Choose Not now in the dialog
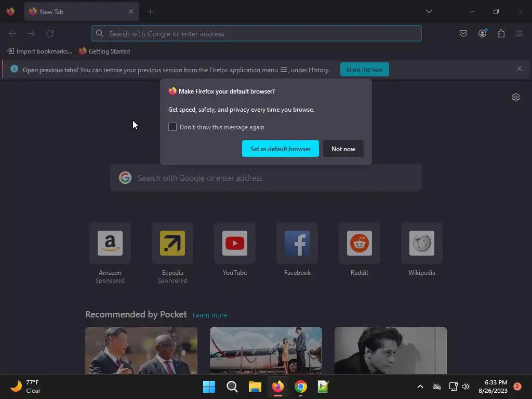The height and width of the screenshot is (399, 532). coord(343,149)
